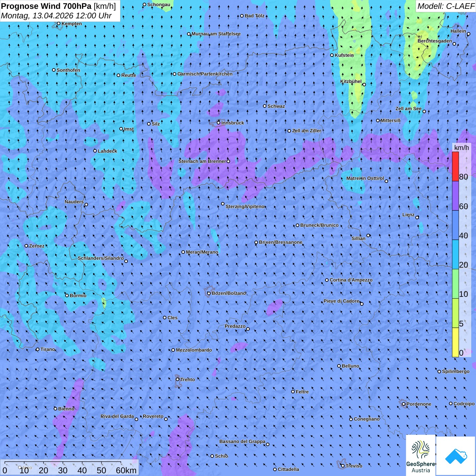The width and height of the screenshot is (476, 476).
Task: Click the Predazzo city label
Action: pyautogui.click(x=235, y=326)
